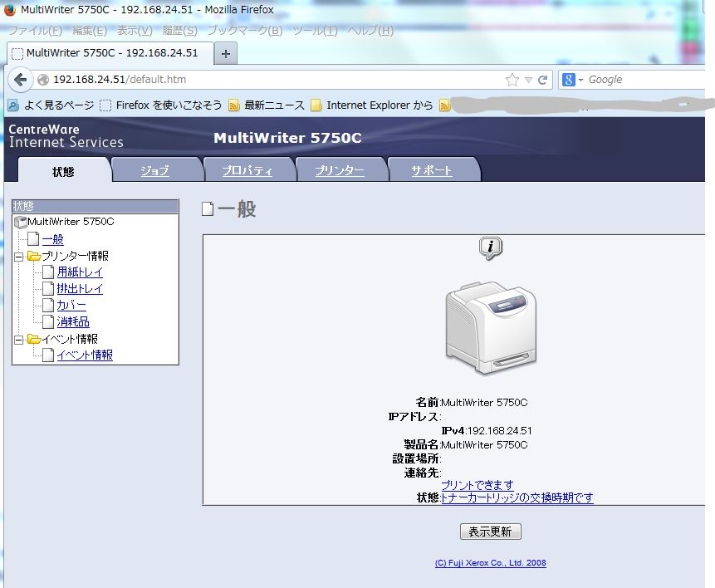
Task: Open ヘルプ(H) menu
Action: [x=370, y=31]
